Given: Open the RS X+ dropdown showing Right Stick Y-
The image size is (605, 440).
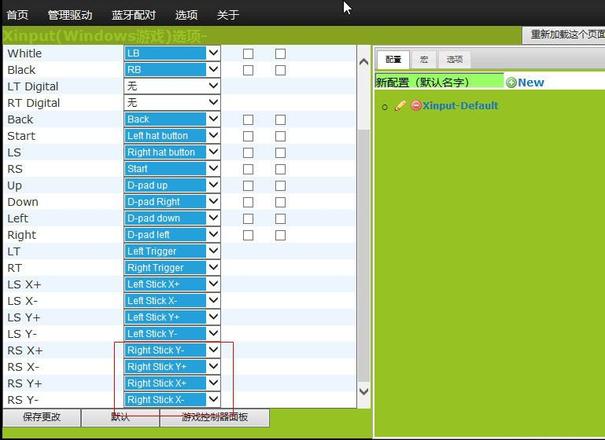Looking at the screenshot, I should [x=172, y=350].
